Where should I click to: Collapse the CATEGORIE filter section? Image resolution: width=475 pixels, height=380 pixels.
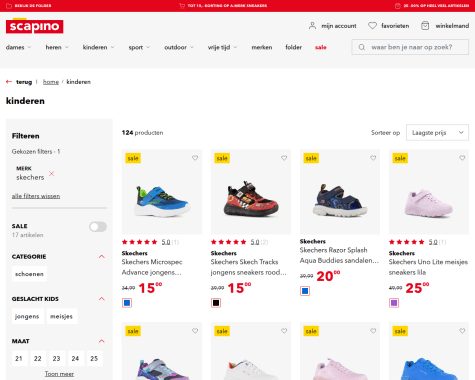102,256
